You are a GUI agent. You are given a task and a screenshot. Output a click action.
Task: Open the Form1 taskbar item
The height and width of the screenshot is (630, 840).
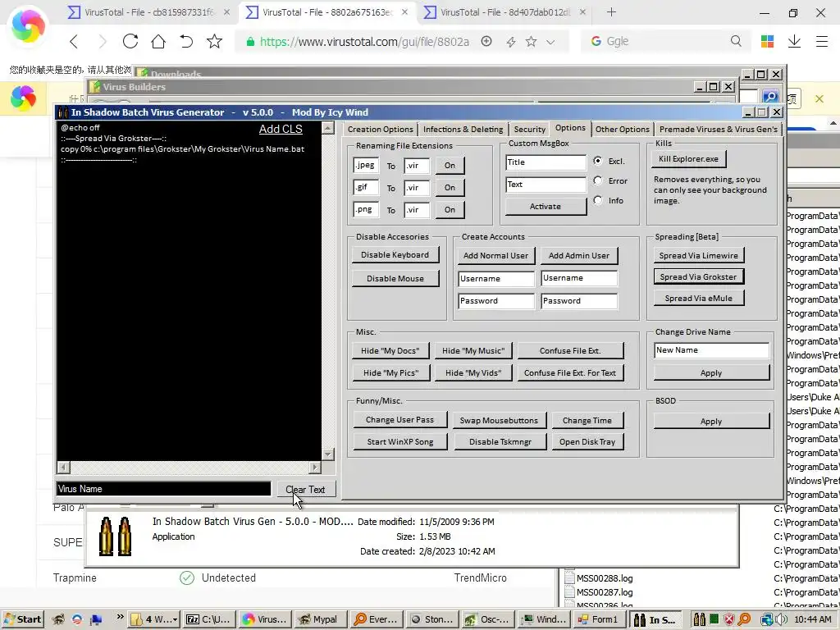[x=598, y=619]
